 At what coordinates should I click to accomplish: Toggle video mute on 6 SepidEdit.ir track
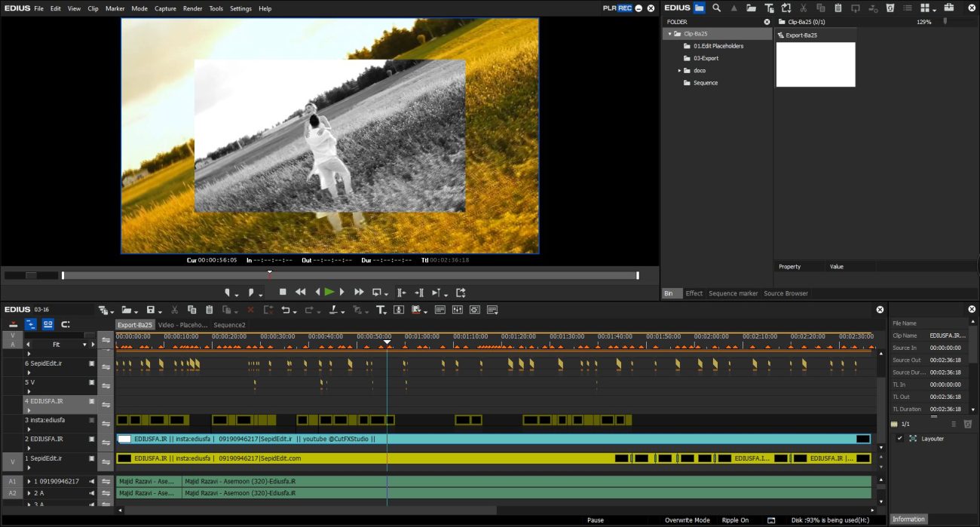92,363
